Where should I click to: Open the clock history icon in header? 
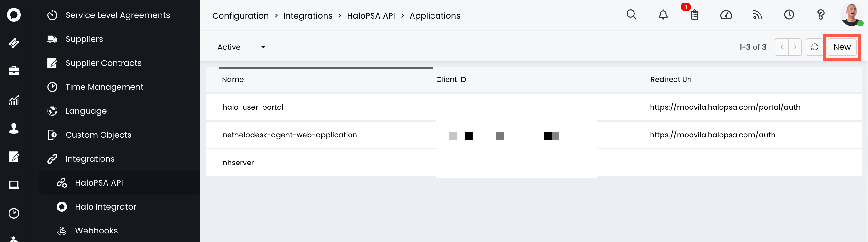789,15
